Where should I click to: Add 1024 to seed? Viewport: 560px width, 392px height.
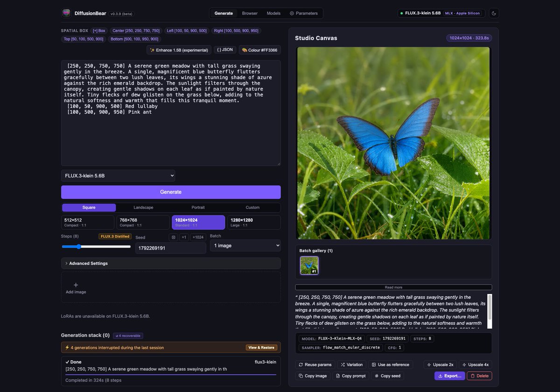pyautogui.click(x=198, y=237)
